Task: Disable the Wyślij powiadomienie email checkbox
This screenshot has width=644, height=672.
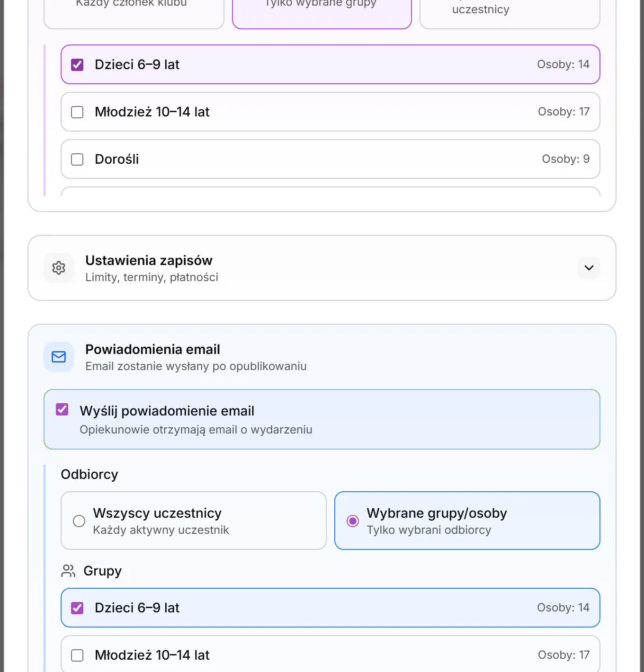Action: [62, 409]
